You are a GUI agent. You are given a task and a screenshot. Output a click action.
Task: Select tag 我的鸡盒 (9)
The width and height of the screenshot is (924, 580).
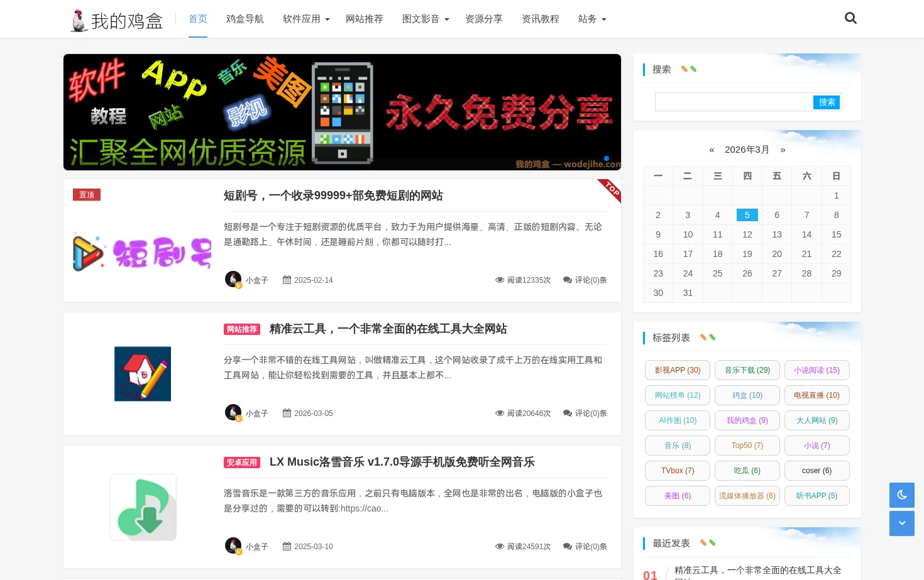(747, 420)
